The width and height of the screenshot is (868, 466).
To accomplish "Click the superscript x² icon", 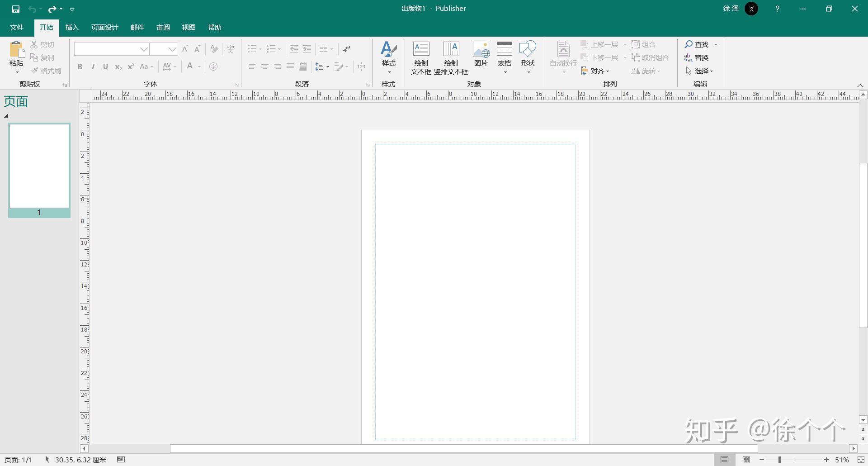I will pyautogui.click(x=131, y=67).
